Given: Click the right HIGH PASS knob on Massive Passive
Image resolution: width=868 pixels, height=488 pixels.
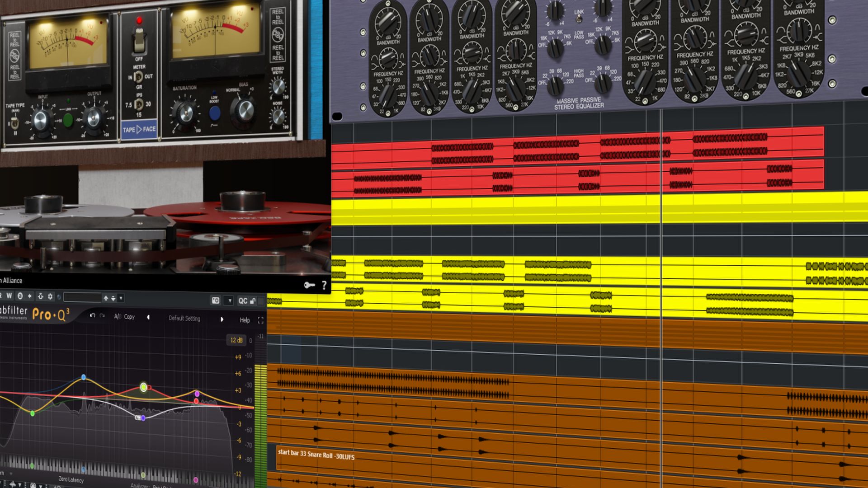Looking at the screenshot, I should pos(603,83).
